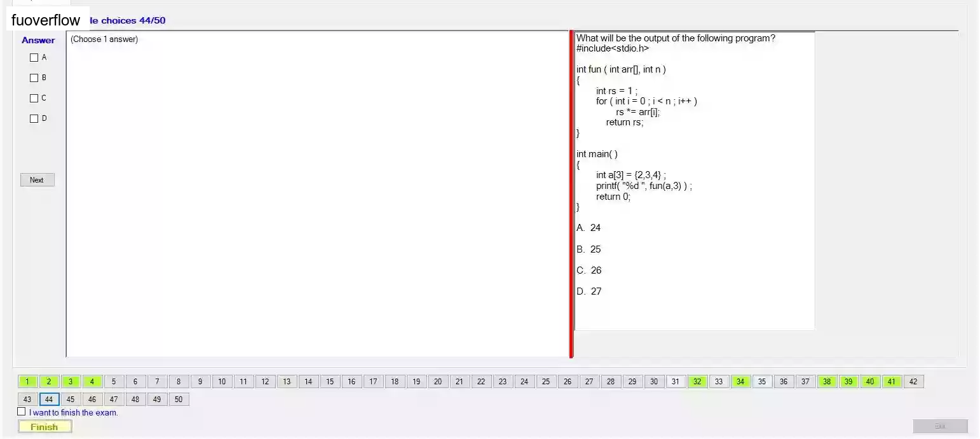
Task: Go to question 25
Action: coord(546,382)
